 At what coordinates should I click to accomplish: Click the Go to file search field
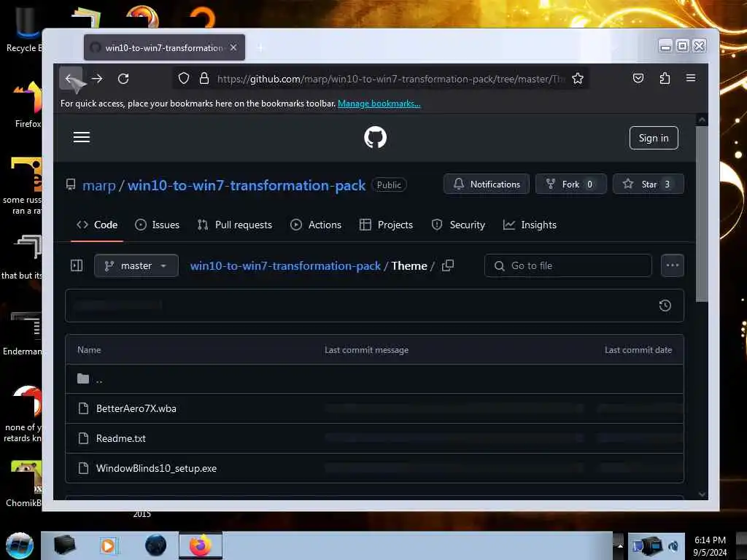click(x=568, y=265)
